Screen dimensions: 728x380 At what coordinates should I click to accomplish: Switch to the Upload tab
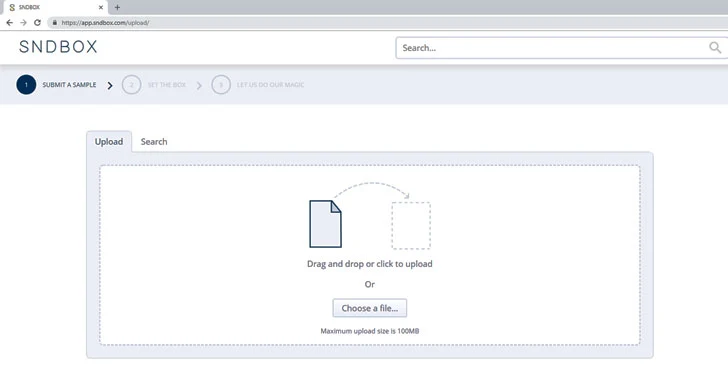pyautogui.click(x=109, y=142)
